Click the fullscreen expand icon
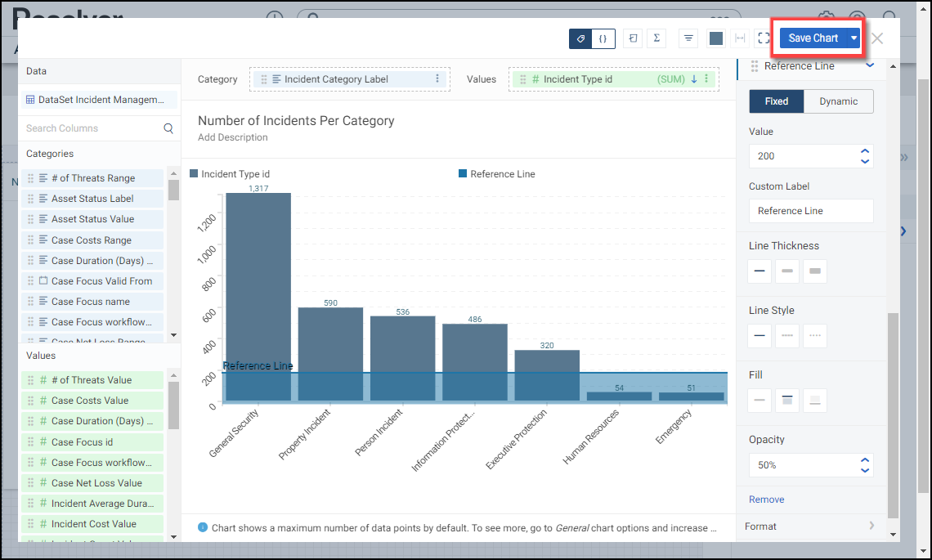The height and width of the screenshot is (560, 932). [764, 38]
